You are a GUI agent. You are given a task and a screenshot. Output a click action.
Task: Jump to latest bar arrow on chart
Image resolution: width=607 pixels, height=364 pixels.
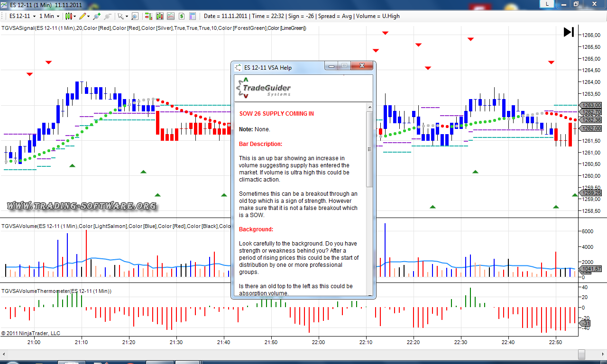(569, 32)
